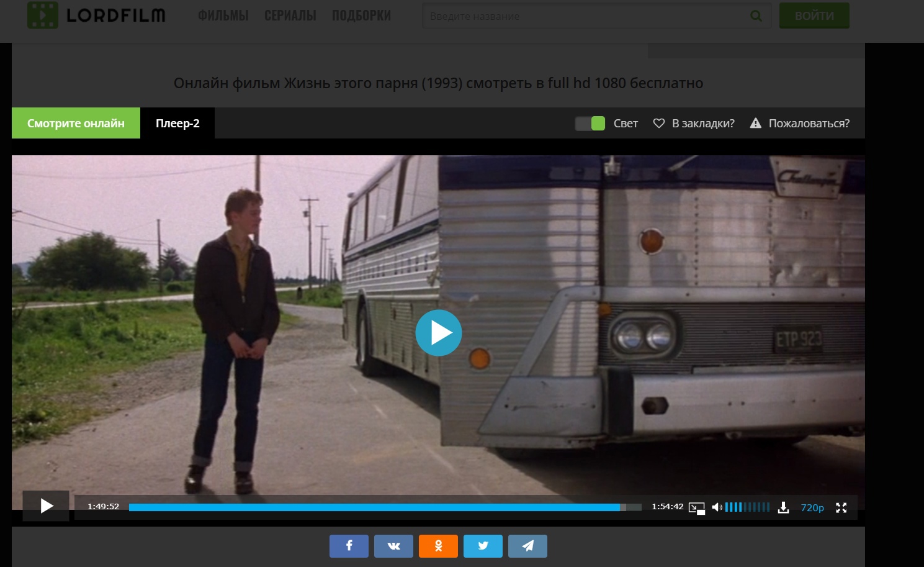
Task: Click the elapsed time 1:49:52
Action: tap(103, 507)
